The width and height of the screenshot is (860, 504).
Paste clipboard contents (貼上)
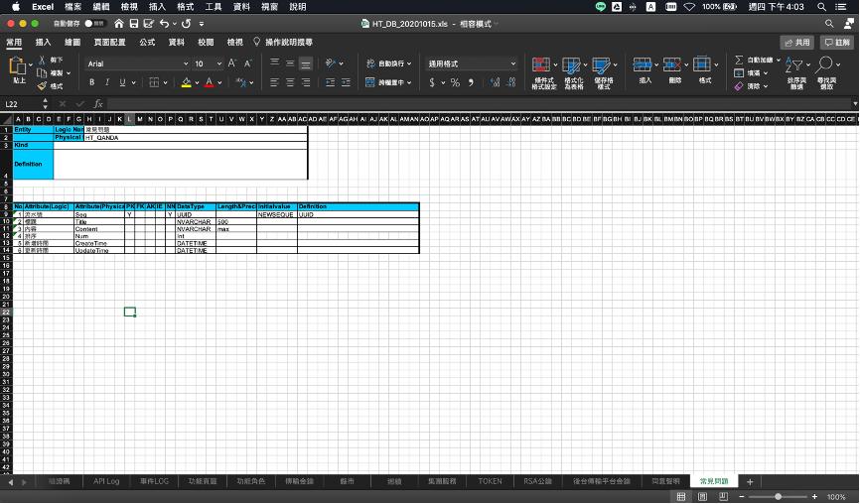[18, 70]
